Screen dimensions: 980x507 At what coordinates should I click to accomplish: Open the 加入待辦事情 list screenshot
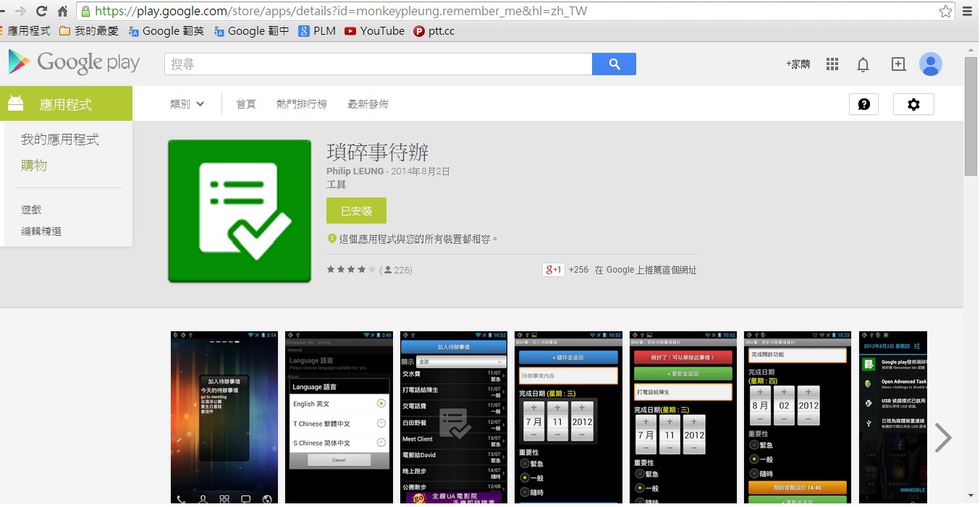(x=454, y=417)
